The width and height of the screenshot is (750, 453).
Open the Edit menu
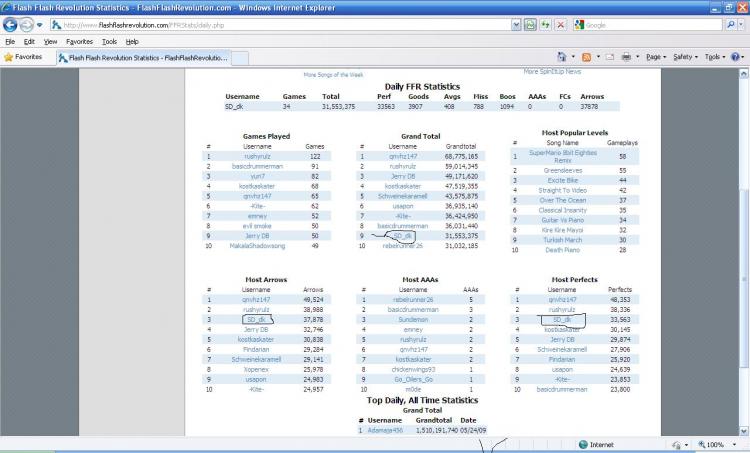click(29, 42)
